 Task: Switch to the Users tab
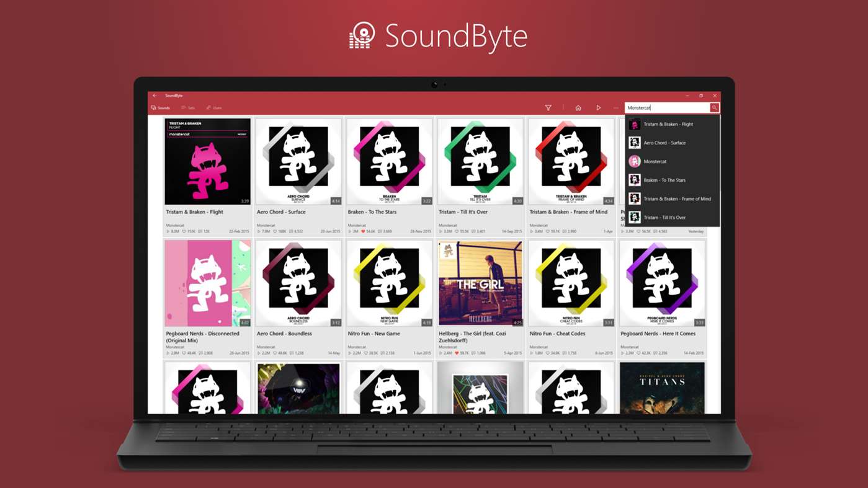[214, 108]
